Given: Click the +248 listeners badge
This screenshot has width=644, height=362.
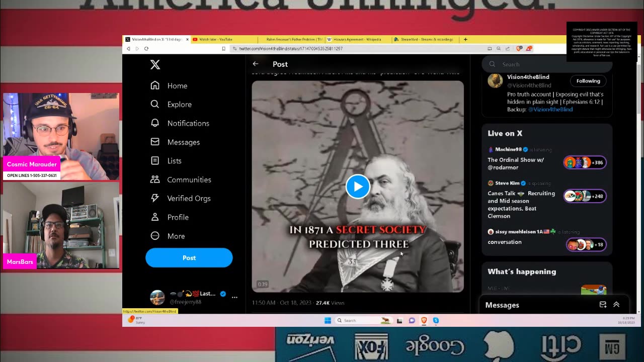Looking at the screenshot, I should [585, 196].
